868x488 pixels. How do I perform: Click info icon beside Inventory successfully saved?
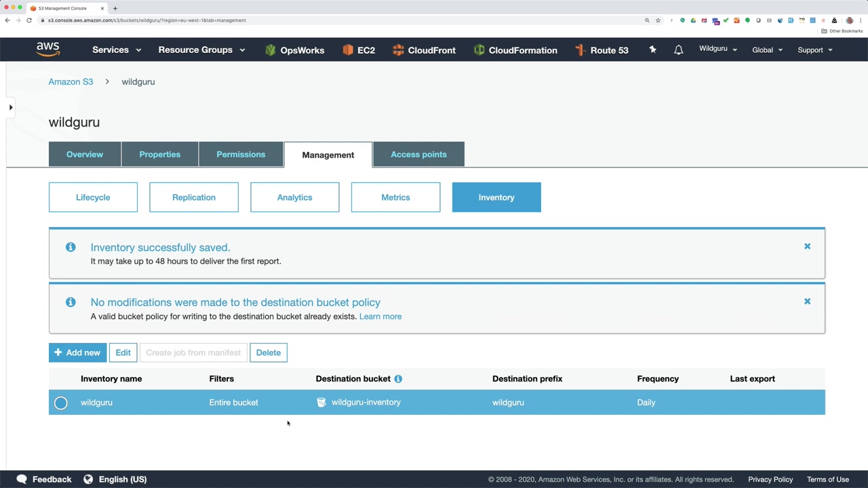[71, 247]
